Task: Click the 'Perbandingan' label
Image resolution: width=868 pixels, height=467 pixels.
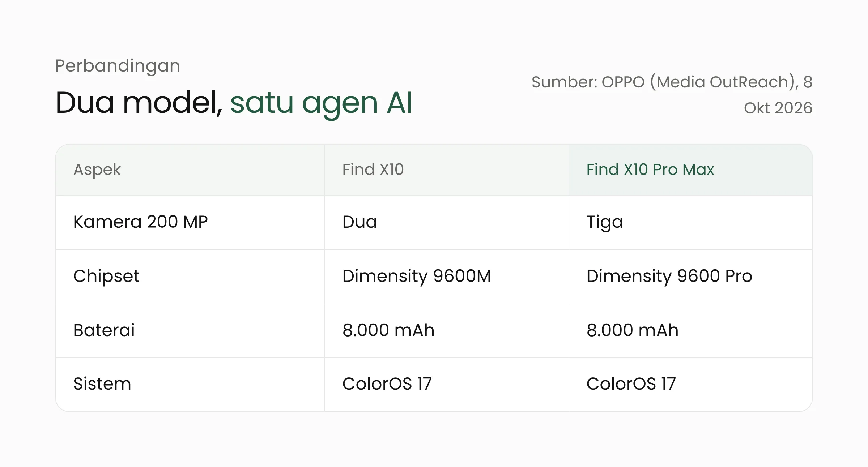Action: tap(118, 66)
